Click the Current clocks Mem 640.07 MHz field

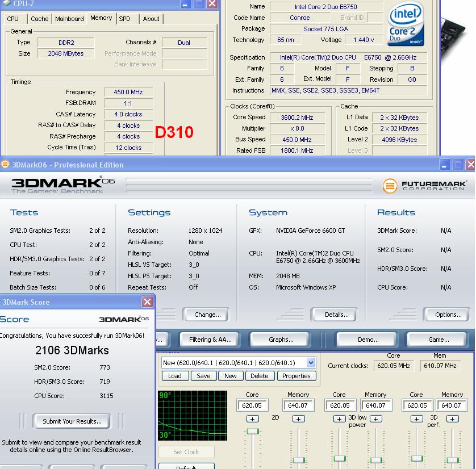click(x=440, y=366)
